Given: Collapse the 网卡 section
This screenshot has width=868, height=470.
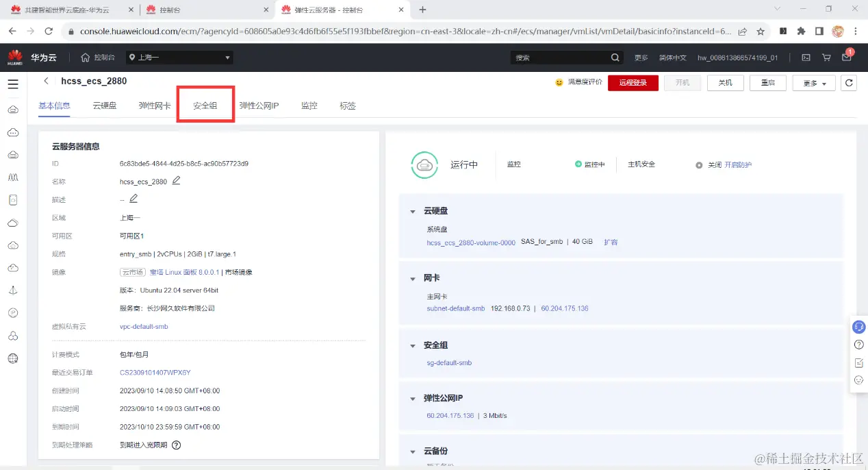Looking at the screenshot, I should [412, 279].
